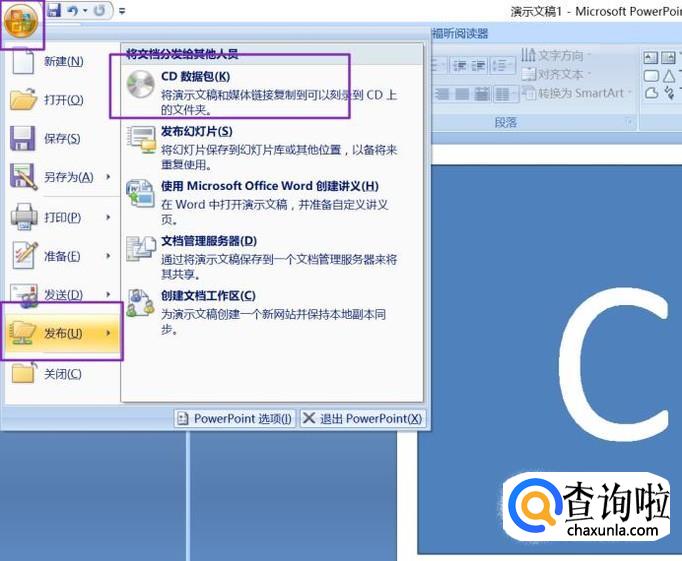This screenshot has width=682, height=561.
Task: Select 新建(N) in the Office menu
Action: coord(61,61)
